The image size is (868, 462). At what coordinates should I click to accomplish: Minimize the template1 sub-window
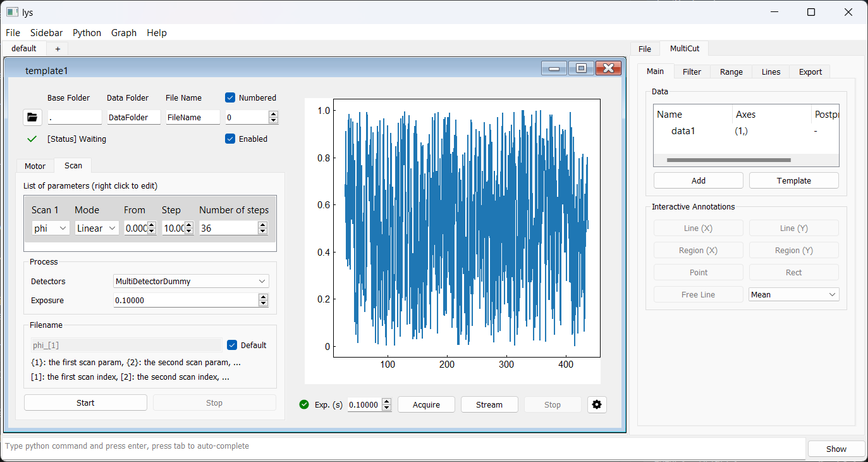(x=554, y=68)
